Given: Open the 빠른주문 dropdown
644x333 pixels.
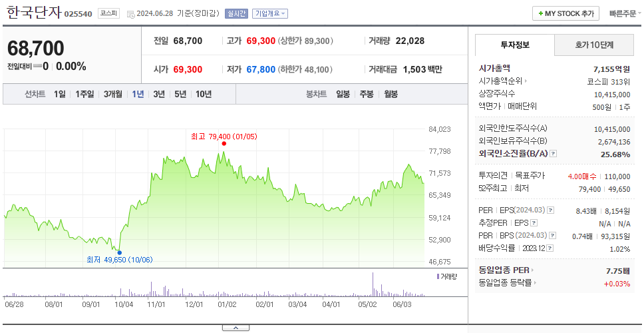Looking at the screenshot, I should coord(625,13).
